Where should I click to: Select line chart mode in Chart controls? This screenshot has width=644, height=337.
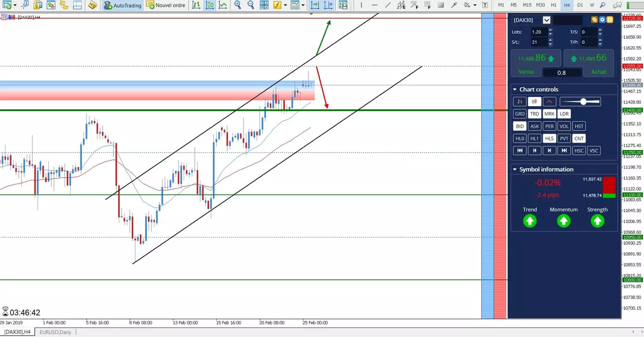(x=549, y=102)
